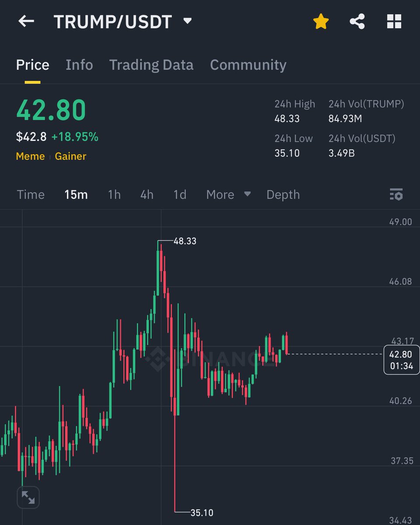The width and height of the screenshot is (420, 525).
Task: Select the 15m interval
Action: pyautogui.click(x=76, y=195)
